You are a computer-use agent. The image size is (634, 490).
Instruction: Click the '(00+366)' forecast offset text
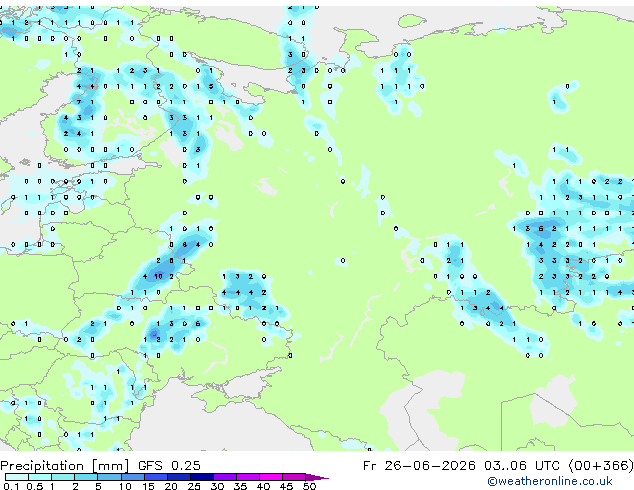pos(601,466)
